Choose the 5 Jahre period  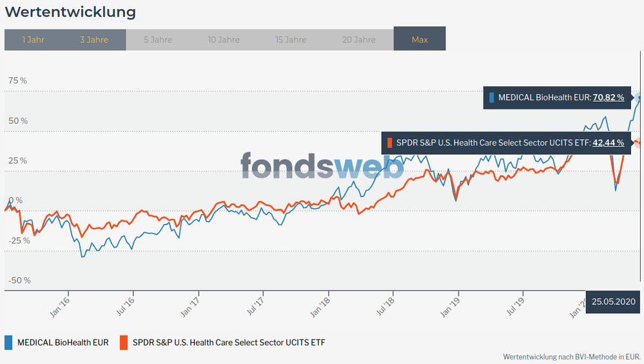(x=158, y=39)
